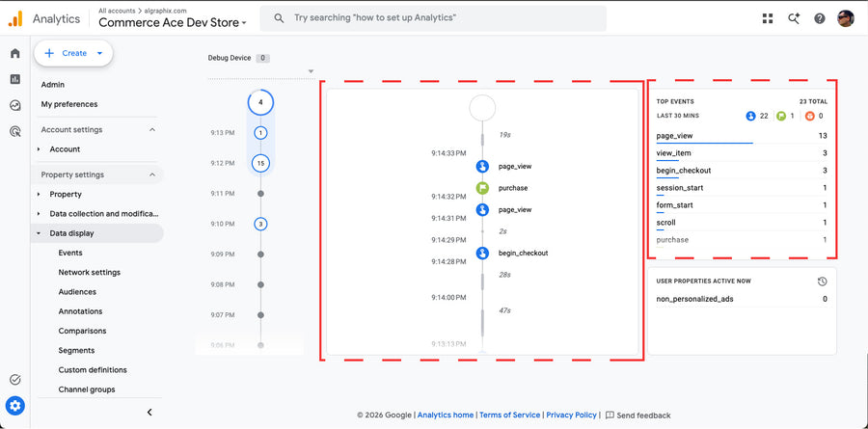Image resolution: width=868 pixels, height=429 pixels.
Task: Click the non_personalized_ads user property
Action: (x=742, y=300)
